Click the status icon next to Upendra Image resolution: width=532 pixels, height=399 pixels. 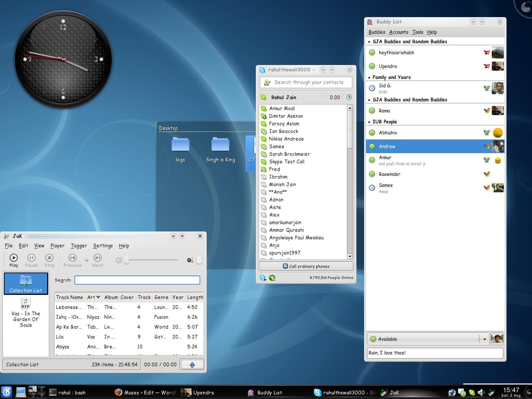coord(372,66)
